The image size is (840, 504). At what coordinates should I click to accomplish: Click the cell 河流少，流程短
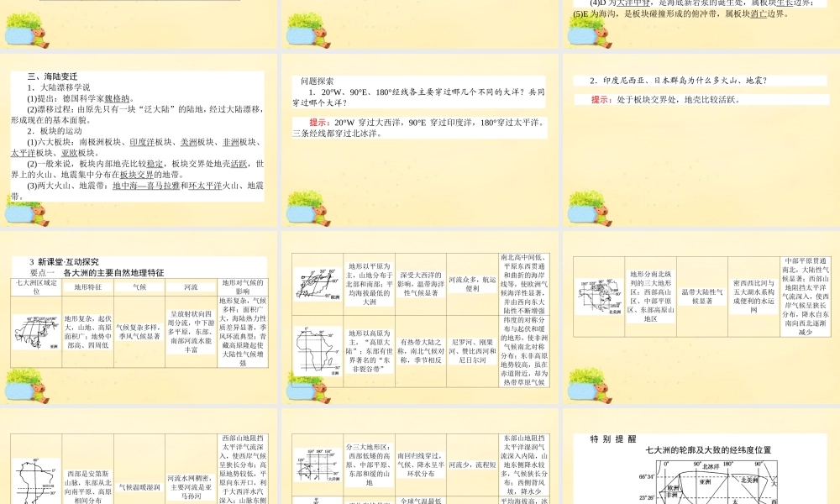(x=472, y=465)
